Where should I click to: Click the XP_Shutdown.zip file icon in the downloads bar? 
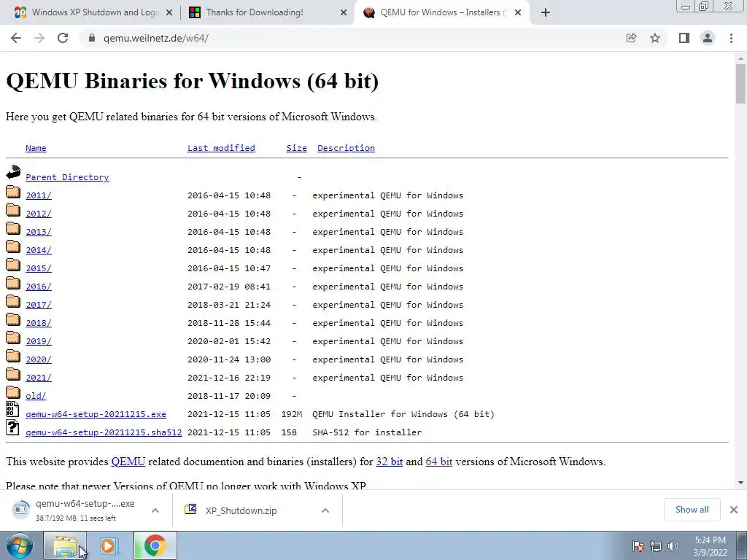point(190,510)
